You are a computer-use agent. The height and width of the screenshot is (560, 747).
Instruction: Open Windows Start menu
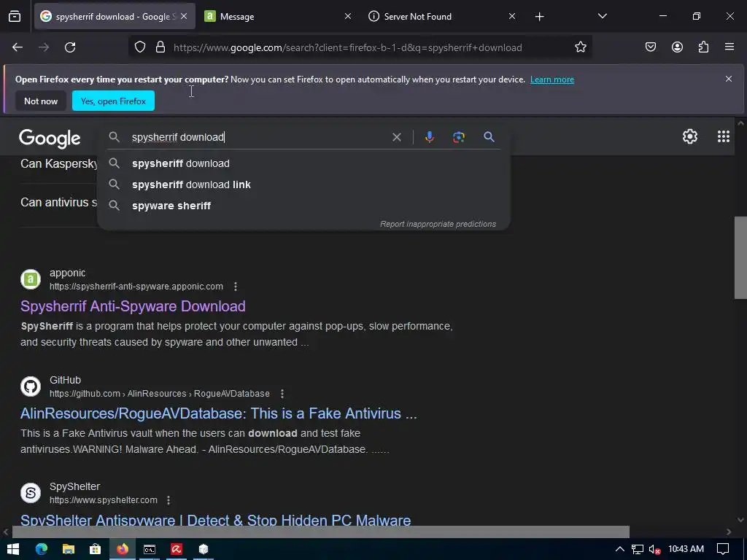(13, 549)
